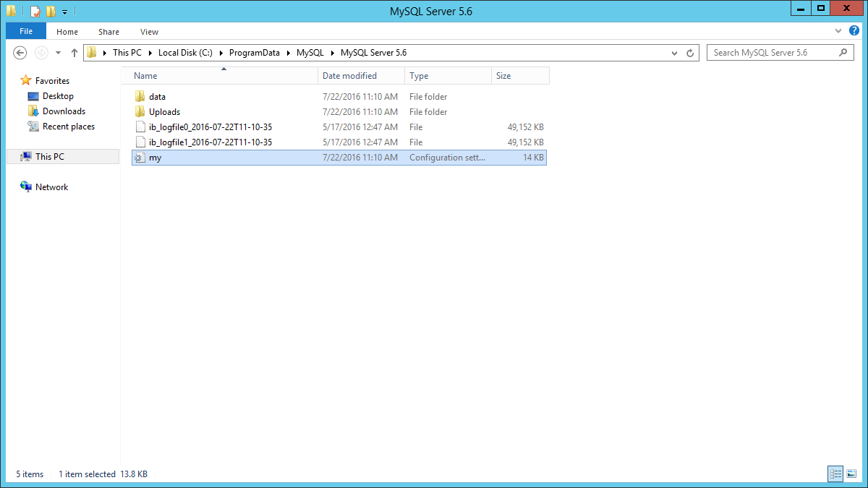Select Network in the navigation pane
Viewport: 868px width, 488px height.
click(x=51, y=187)
